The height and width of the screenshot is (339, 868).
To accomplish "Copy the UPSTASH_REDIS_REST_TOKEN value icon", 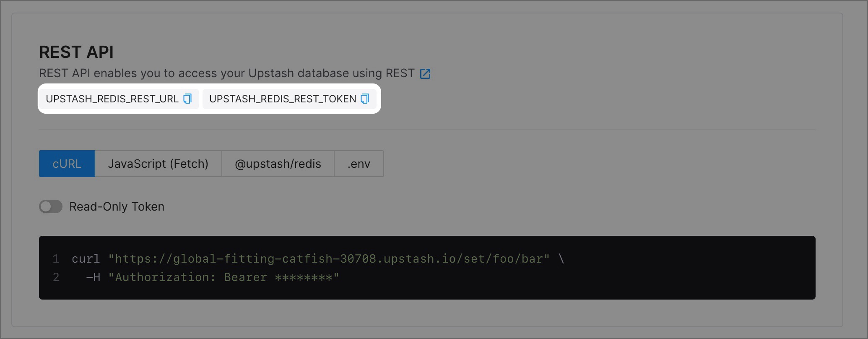I will click(365, 99).
